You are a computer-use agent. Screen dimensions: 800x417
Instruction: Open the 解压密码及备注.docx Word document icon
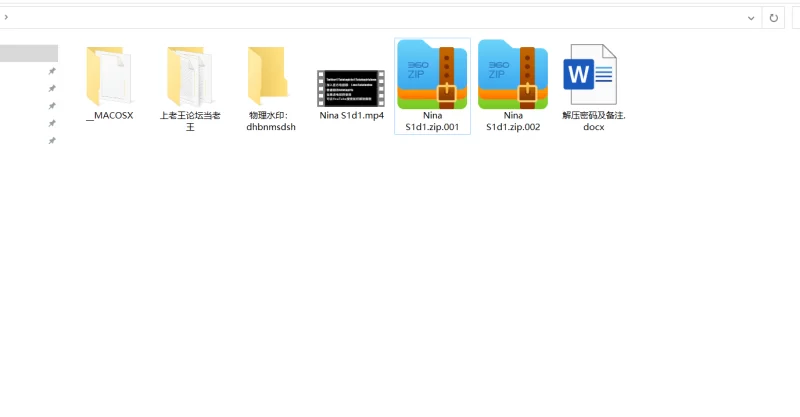pyautogui.click(x=590, y=75)
